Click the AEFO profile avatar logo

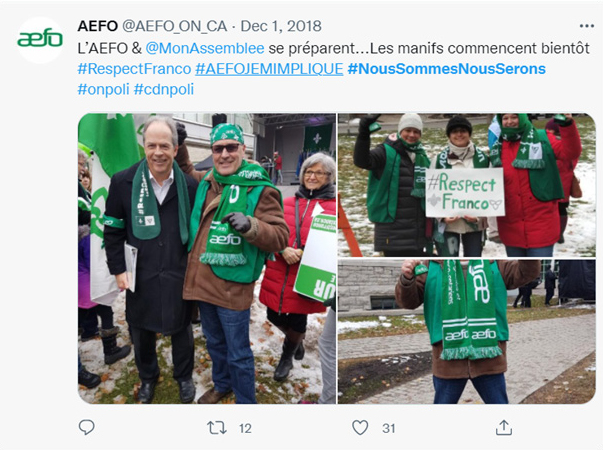point(40,40)
